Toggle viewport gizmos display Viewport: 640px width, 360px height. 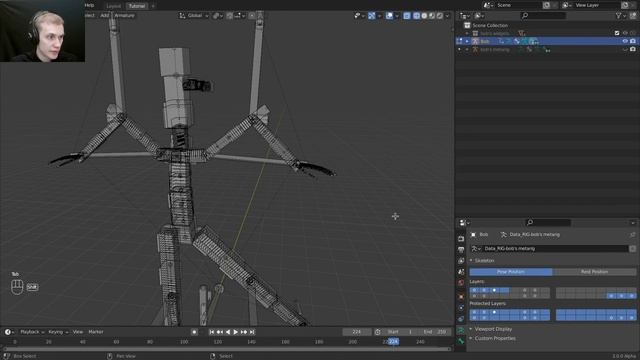[x=371, y=16]
